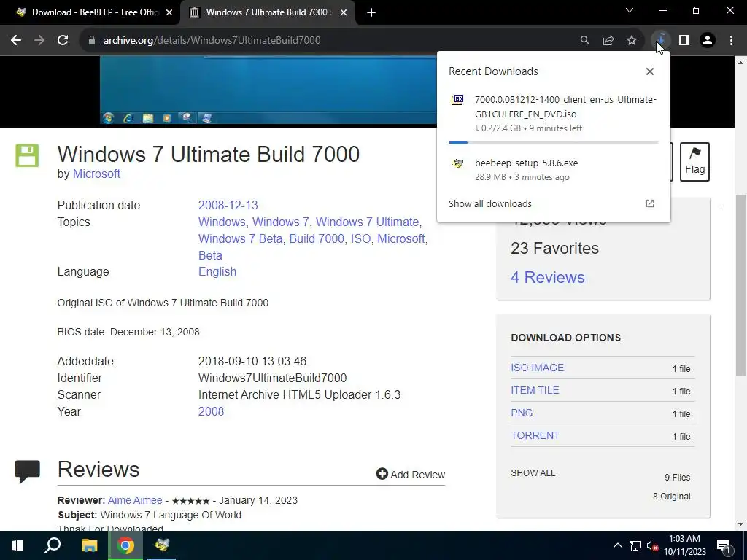Click the 8 Original files text
Image resolution: width=747 pixels, height=560 pixels.
pos(671,496)
